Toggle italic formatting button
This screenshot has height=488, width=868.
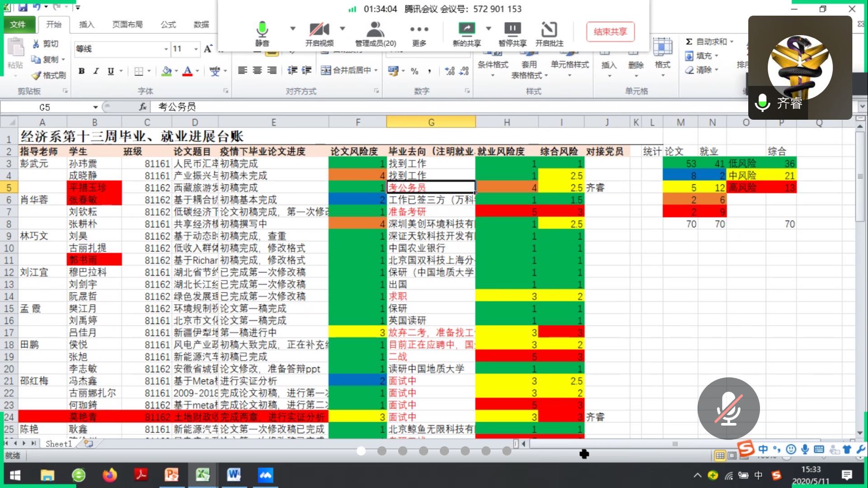point(96,71)
